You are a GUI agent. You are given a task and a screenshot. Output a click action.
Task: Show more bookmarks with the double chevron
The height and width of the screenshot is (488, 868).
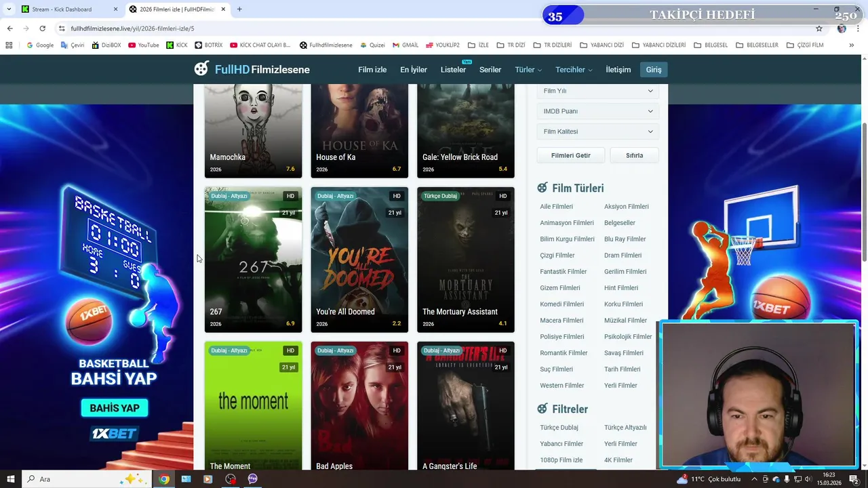[x=852, y=45]
